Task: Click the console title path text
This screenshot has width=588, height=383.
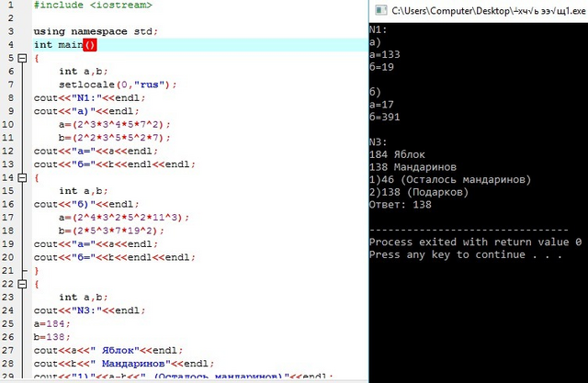Action: coord(489,11)
